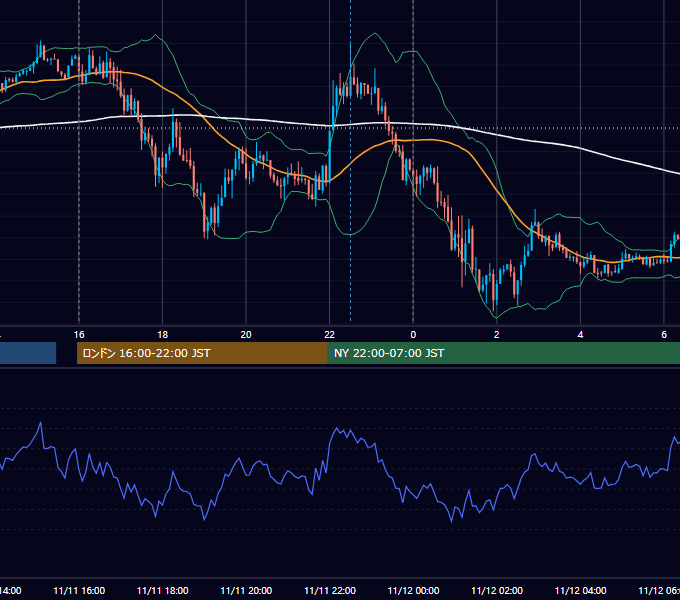The height and width of the screenshot is (600, 680).
Task: Click the 11/11 22:00 date label on bottom axis
Action: click(330, 590)
